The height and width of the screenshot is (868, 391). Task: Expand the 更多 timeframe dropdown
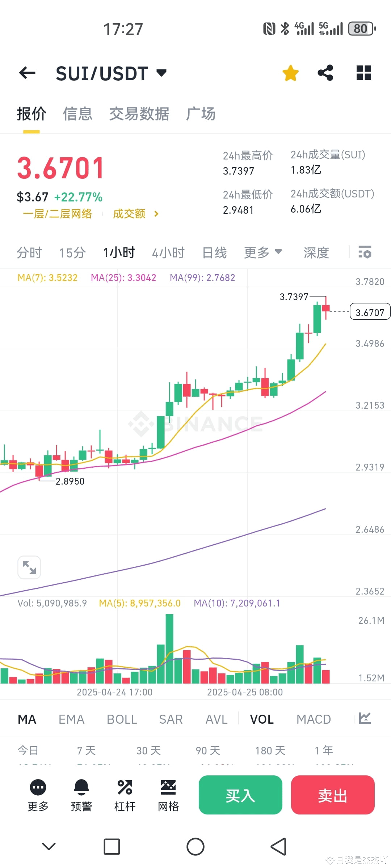[263, 252]
